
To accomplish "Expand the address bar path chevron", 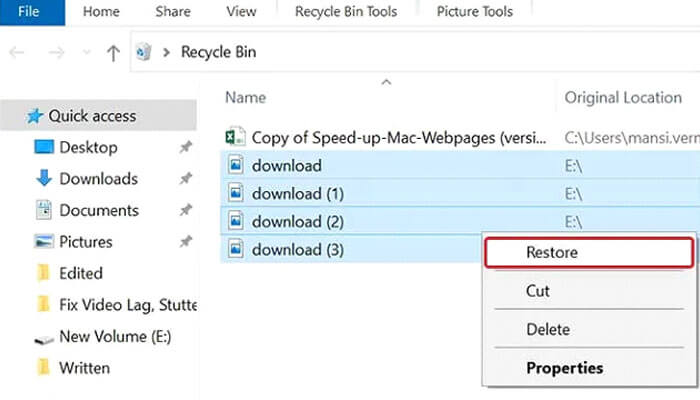I will click(x=166, y=53).
